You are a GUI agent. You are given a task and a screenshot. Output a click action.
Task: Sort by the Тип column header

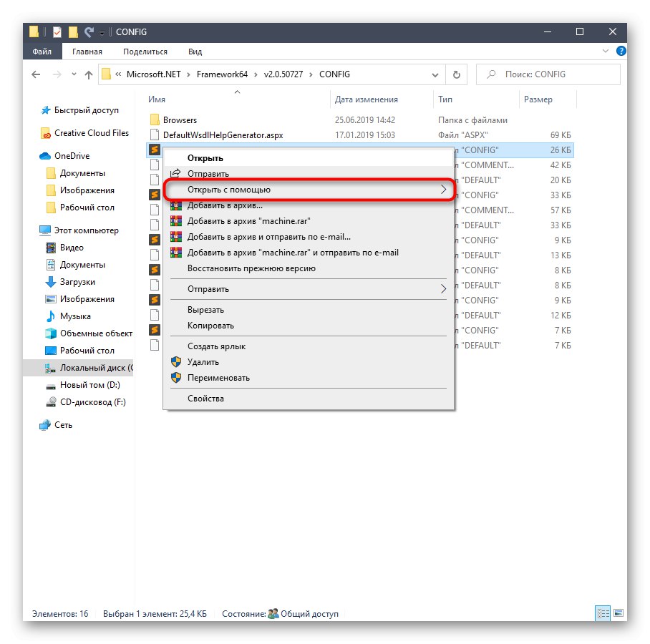pyautogui.click(x=445, y=99)
